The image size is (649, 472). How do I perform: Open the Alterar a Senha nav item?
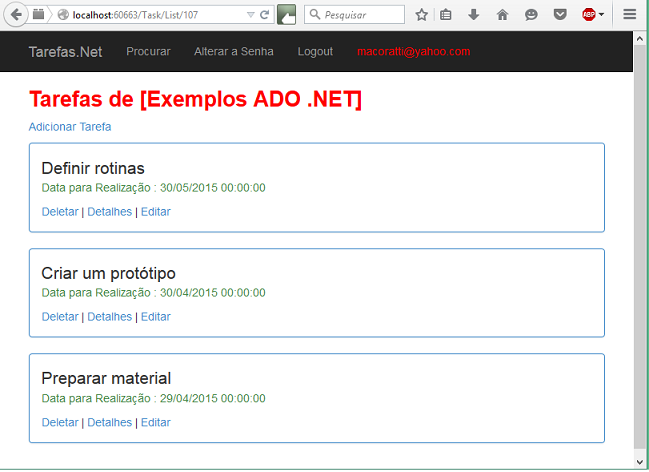[x=234, y=51]
